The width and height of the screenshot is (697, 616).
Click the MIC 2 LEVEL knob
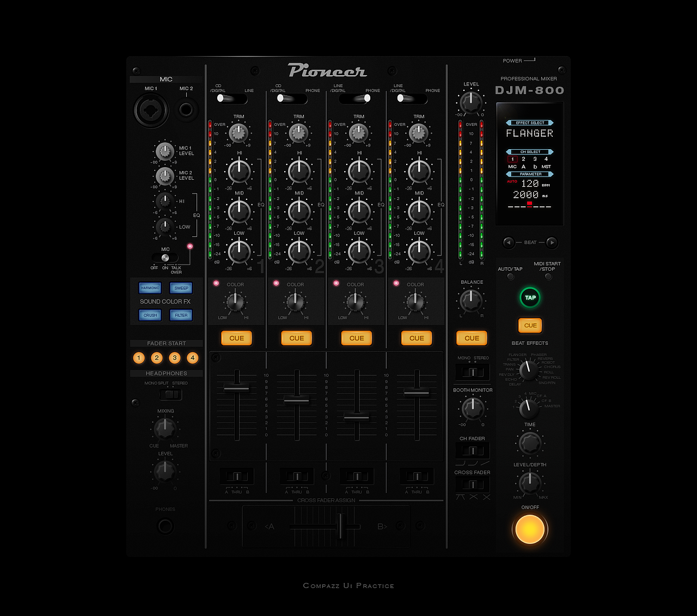(x=165, y=176)
